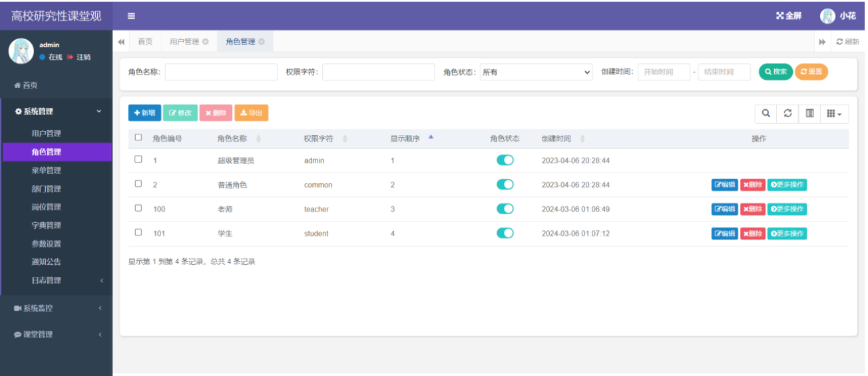Screen dimensions: 868x376
Task: Click the 角色名称 search input field
Action: (x=221, y=72)
